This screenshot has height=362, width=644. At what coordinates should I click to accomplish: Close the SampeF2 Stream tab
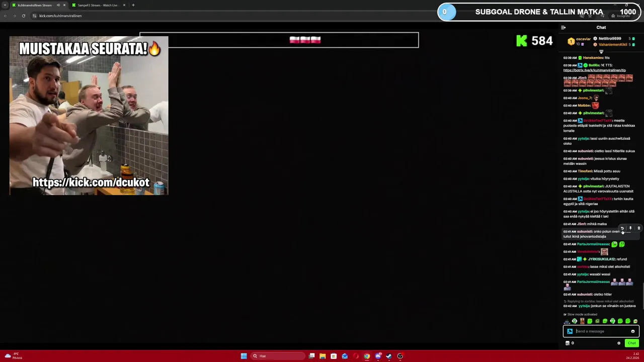point(124,5)
